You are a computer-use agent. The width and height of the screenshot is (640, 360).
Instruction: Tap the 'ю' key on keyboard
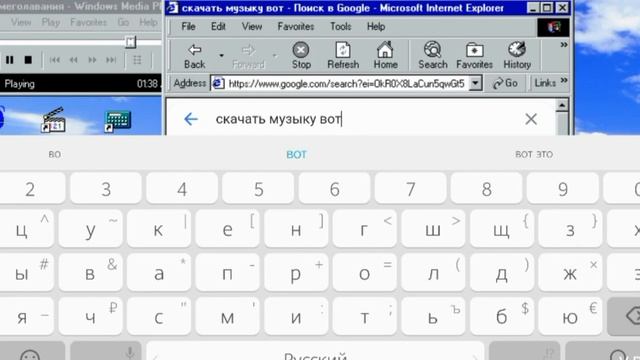(570, 317)
